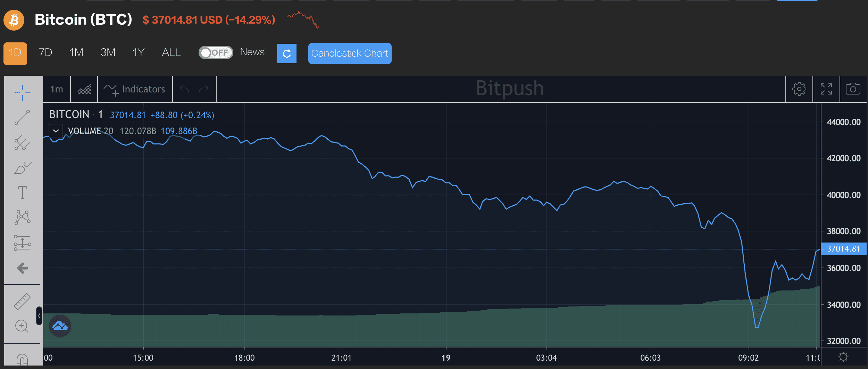Open the chart settings gear
Viewport: 868px width, 369px height.
(x=799, y=89)
